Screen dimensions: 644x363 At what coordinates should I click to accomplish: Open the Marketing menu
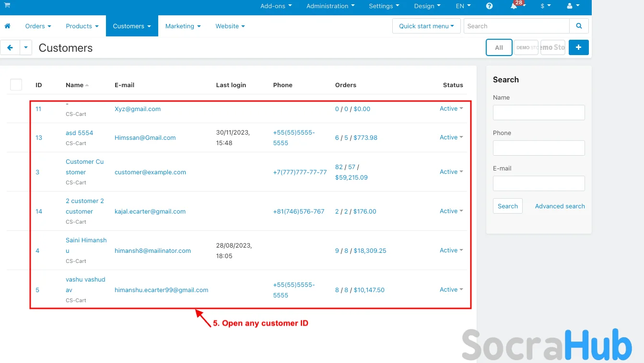tap(183, 26)
